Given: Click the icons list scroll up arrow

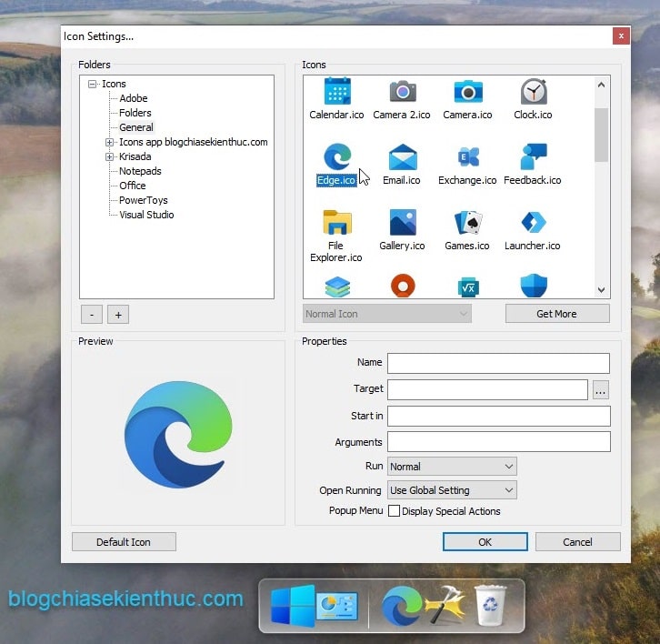Looking at the screenshot, I should click(x=601, y=86).
